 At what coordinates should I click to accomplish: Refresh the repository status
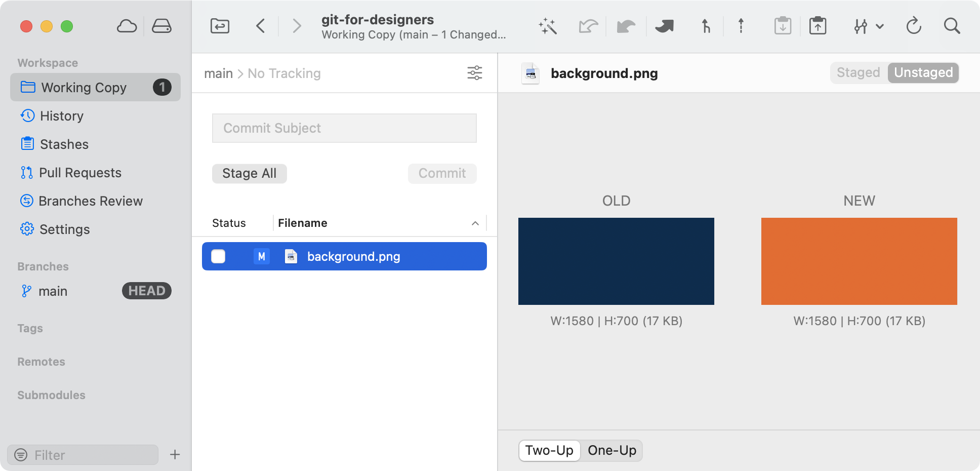point(914,26)
